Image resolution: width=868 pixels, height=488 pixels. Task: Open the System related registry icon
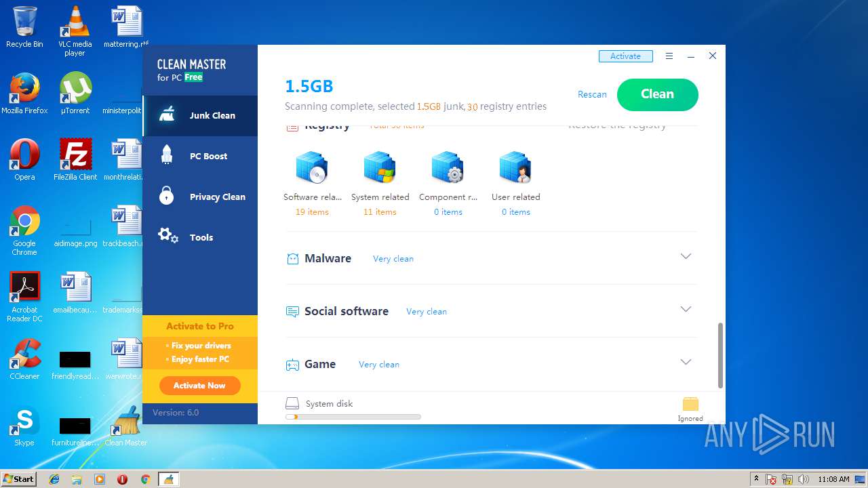point(380,167)
